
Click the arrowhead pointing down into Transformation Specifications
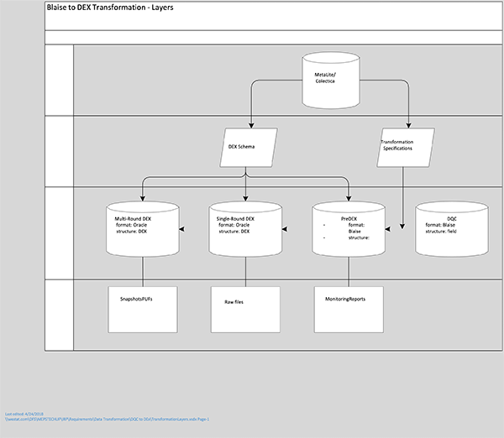click(x=409, y=123)
